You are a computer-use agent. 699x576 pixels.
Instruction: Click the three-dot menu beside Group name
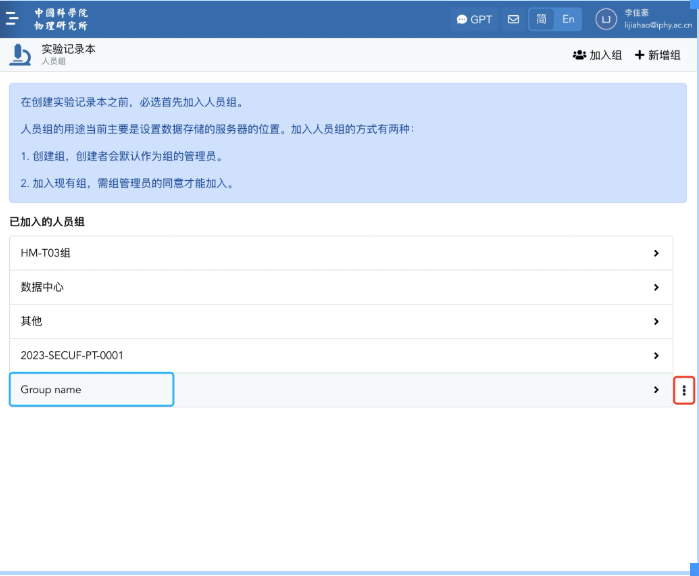[x=684, y=390]
